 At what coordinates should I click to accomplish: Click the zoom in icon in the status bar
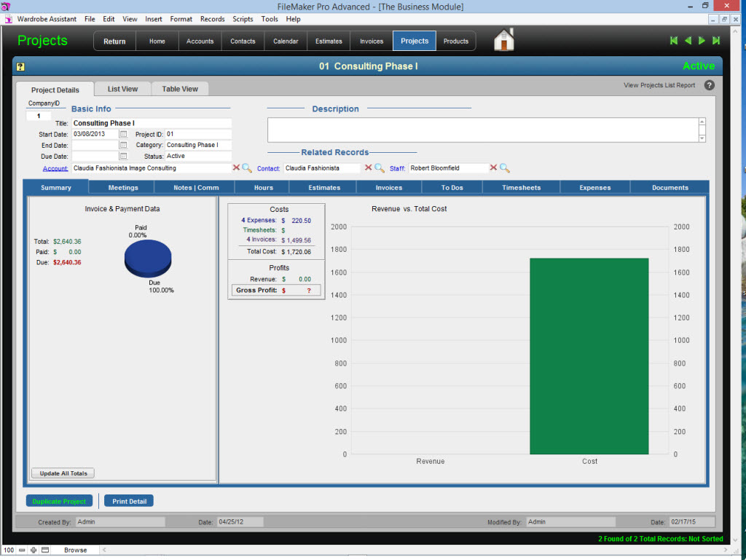tap(34, 550)
